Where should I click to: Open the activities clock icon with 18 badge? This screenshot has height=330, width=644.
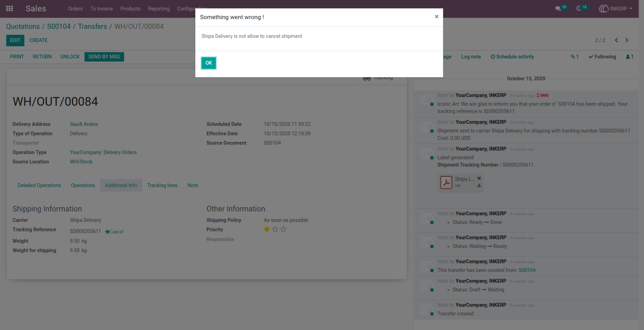[582, 8]
